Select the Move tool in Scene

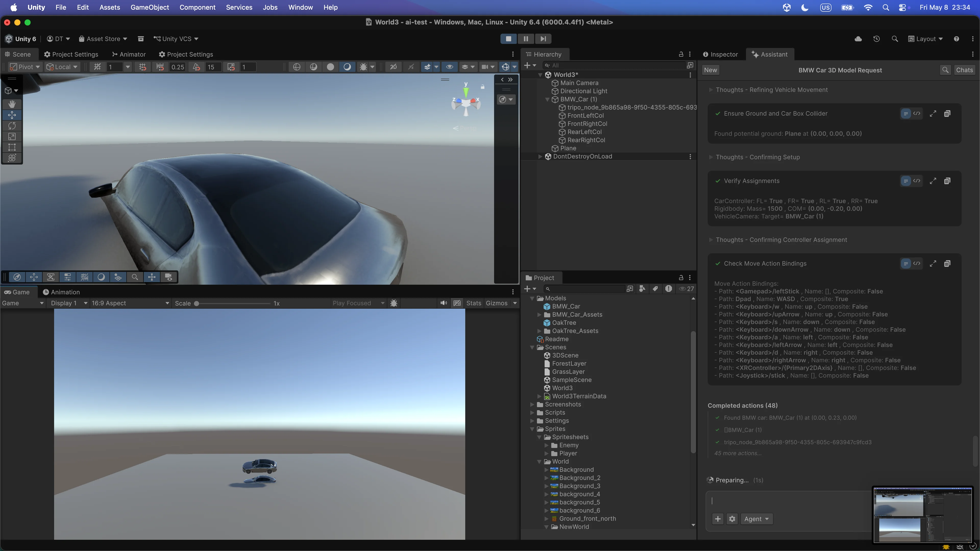tap(12, 115)
